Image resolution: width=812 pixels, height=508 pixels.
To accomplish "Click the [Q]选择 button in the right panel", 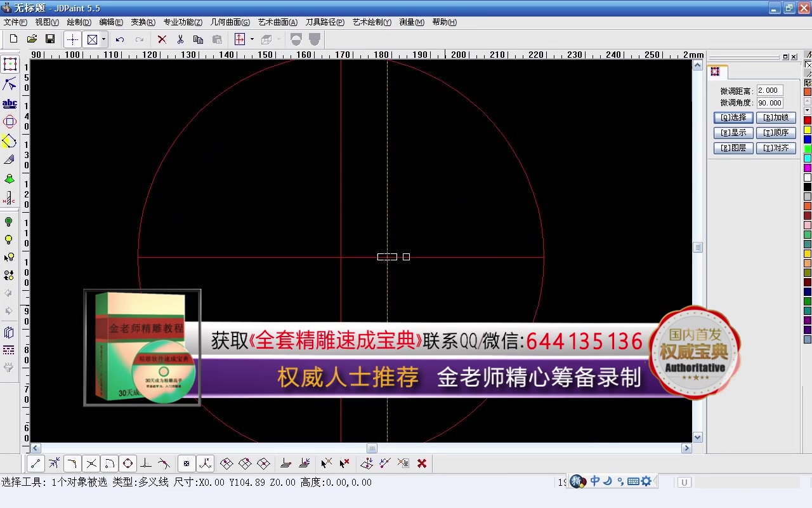I will coord(733,117).
